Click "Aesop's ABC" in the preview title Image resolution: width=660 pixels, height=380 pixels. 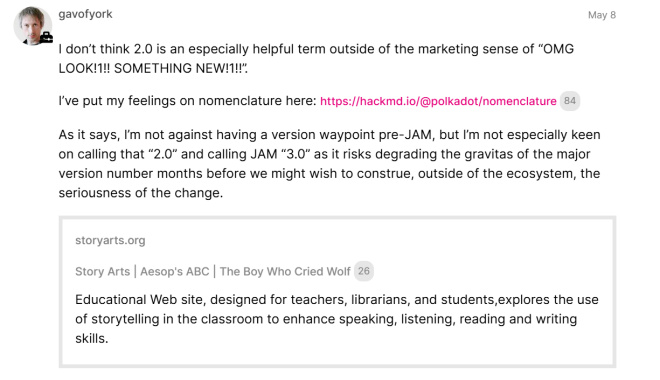tap(175, 271)
